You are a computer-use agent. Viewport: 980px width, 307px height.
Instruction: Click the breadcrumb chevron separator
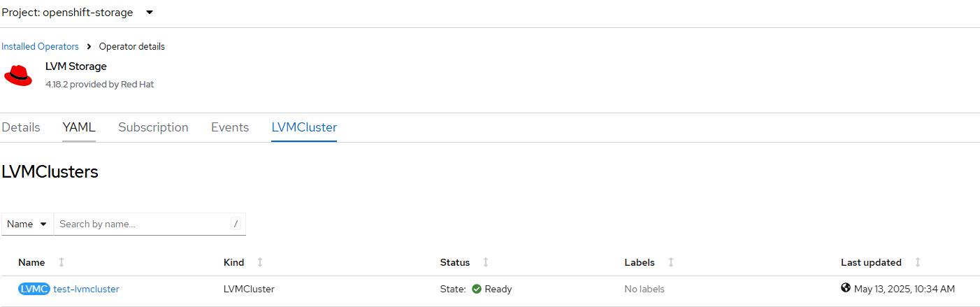[x=89, y=47]
